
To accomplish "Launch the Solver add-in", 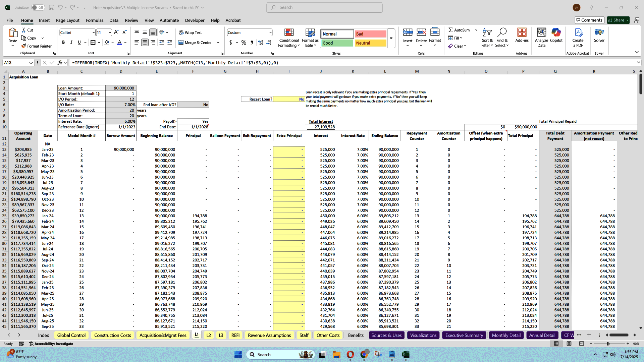I will 599,35.
